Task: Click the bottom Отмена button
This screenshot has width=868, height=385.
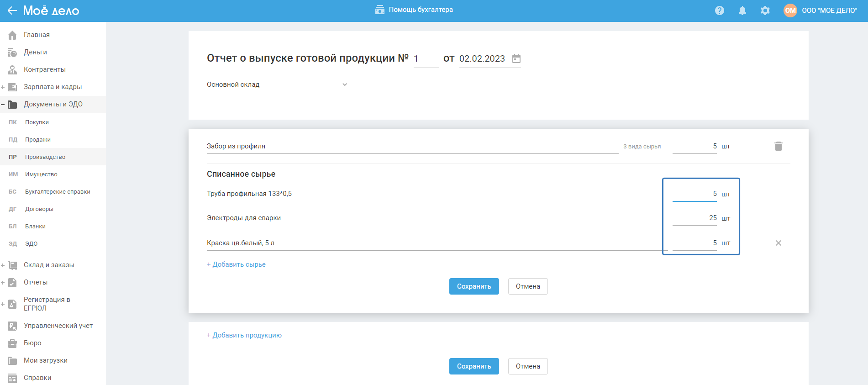Action: (528, 366)
